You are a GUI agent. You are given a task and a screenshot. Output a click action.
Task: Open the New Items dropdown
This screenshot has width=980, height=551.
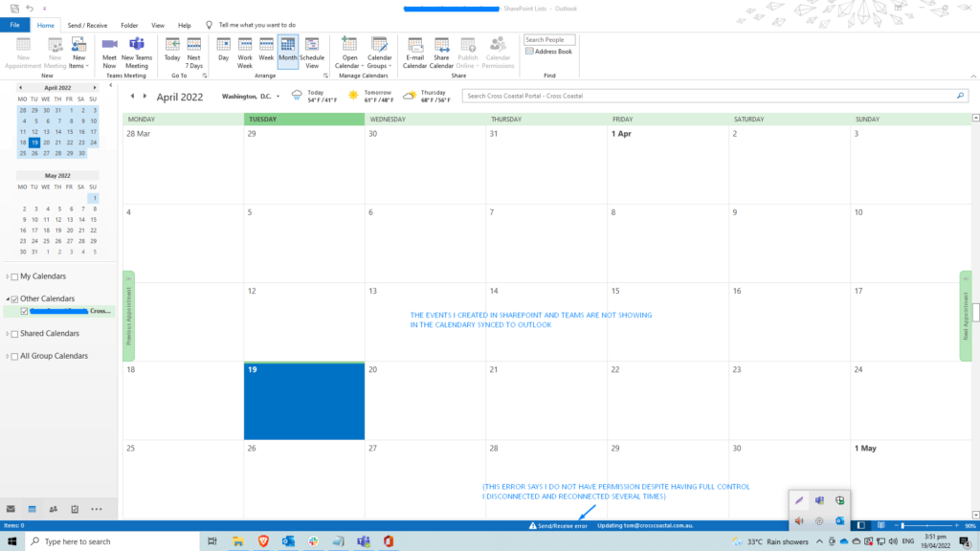(78, 53)
